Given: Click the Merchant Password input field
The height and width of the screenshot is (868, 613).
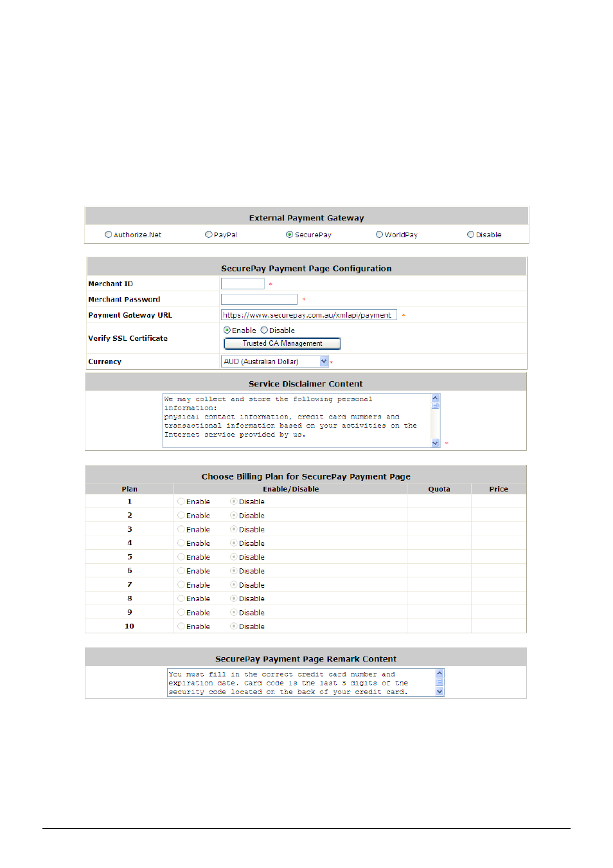Looking at the screenshot, I should [259, 299].
